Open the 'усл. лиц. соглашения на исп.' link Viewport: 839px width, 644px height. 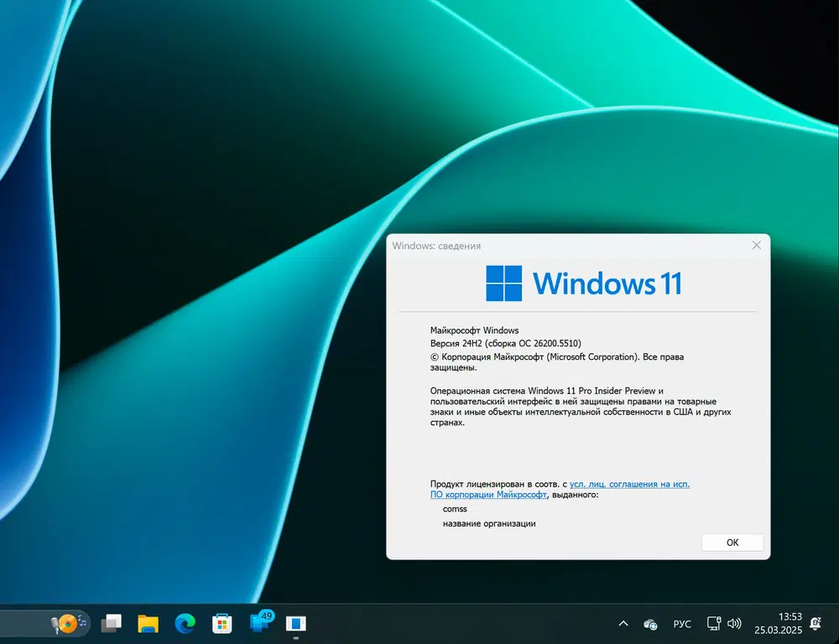coord(629,484)
